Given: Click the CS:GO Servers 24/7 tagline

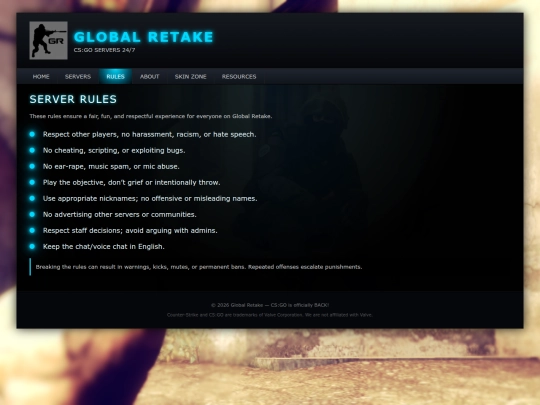Looking at the screenshot, I should 104,50.
